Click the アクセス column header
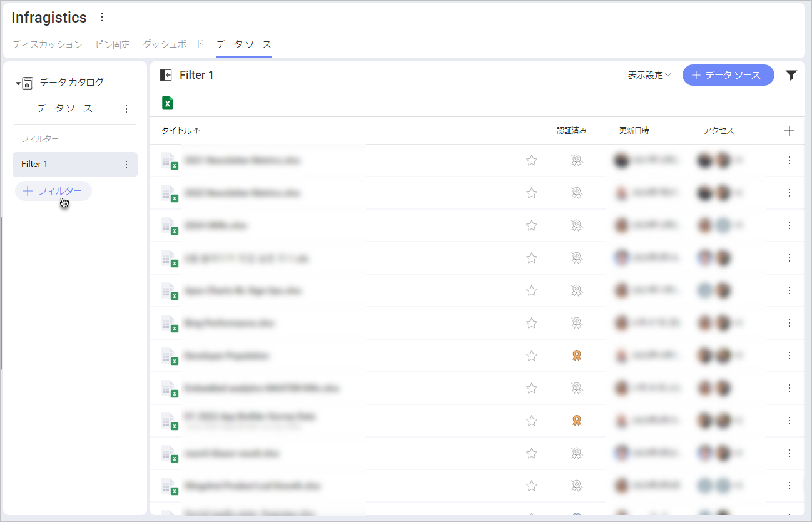Viewport: 812px width, 522px height. (718, 131)
